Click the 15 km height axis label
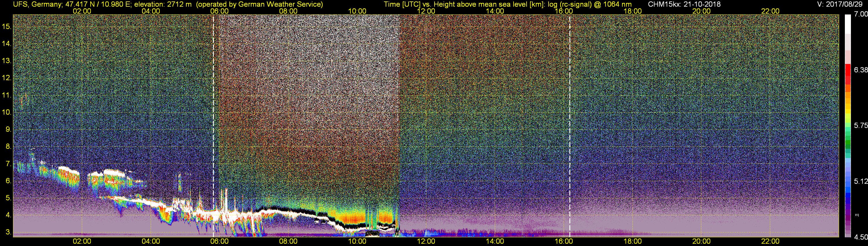Image resolution: width=868 pixels, height=246 pixels. click(x=6, y=27)
